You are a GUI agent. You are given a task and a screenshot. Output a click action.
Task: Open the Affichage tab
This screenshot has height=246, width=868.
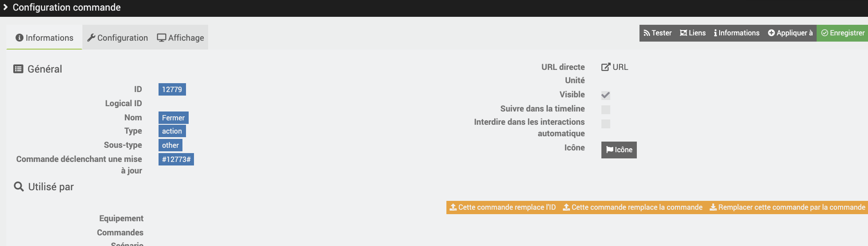tap(180, 38)
